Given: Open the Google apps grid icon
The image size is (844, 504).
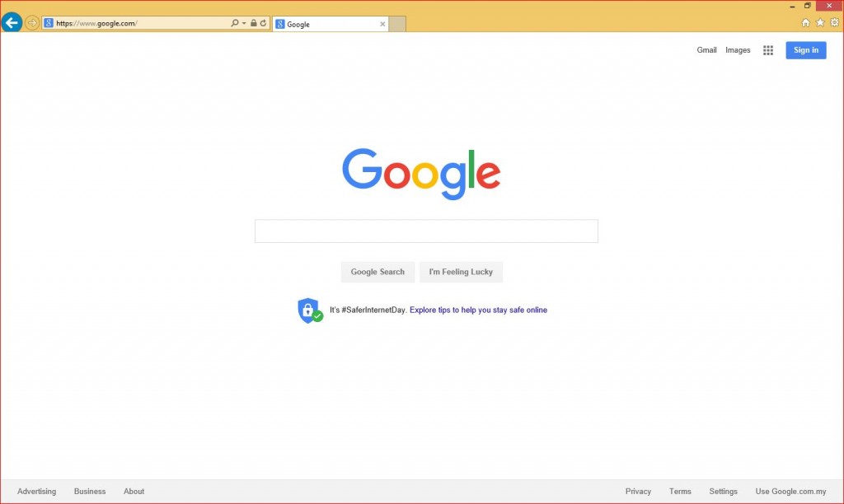Looking at the screenshot, I should tap(768, 50).
